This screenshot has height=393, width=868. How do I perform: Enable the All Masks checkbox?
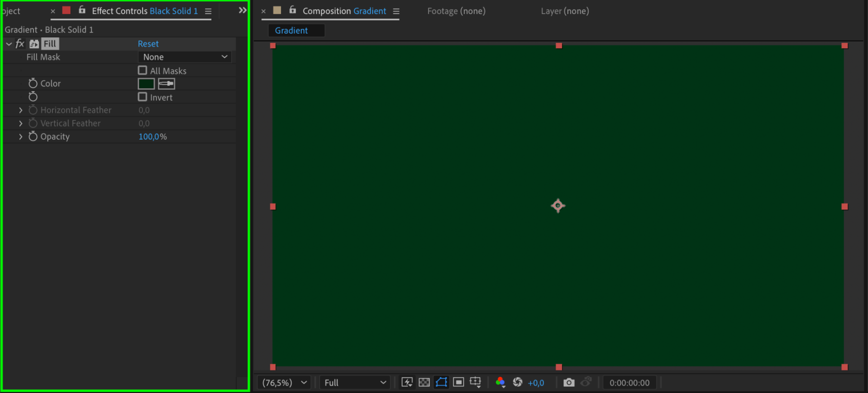[x=142, y=70]
